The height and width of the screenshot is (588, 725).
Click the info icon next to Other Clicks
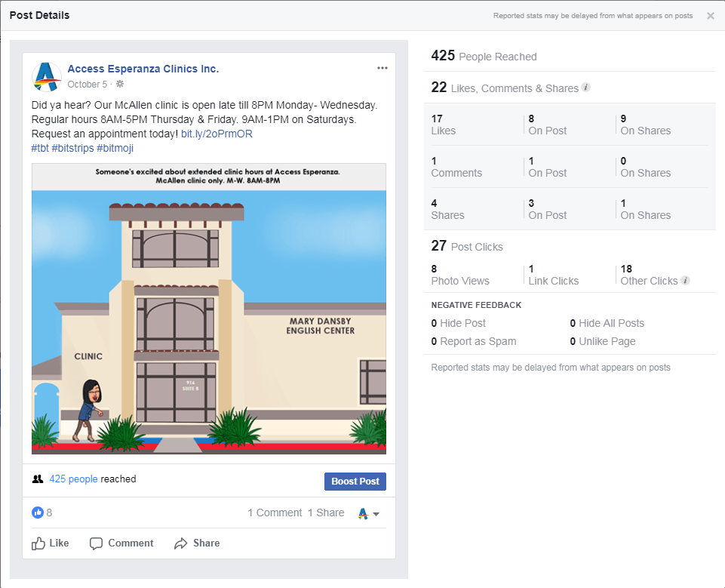click(685, 281)
